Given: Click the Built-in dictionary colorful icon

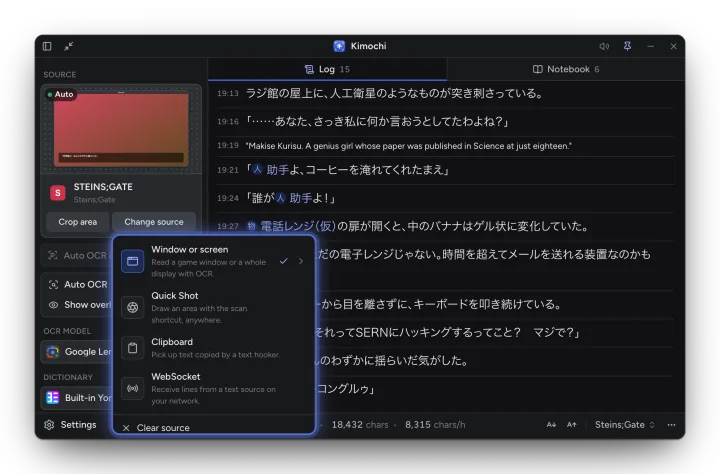Looking at the screenshot, I should point(53,398).
